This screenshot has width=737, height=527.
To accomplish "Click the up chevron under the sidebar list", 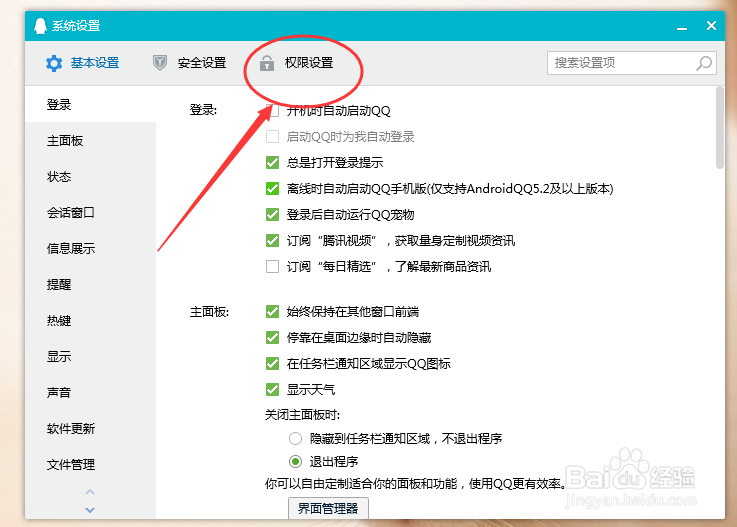I will pos(90,492).
